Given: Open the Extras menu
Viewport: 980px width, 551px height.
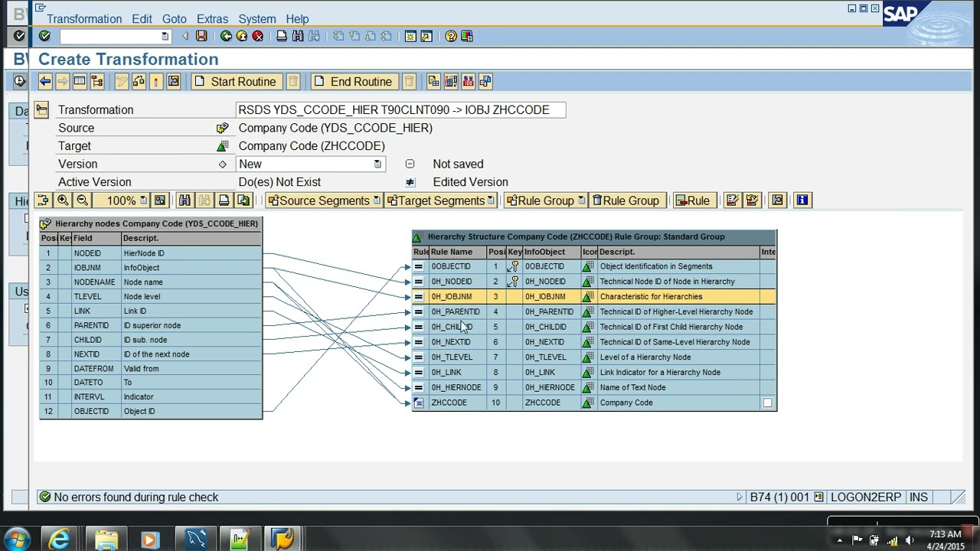Looking at the screenshot, I should (x=212, y=19).
